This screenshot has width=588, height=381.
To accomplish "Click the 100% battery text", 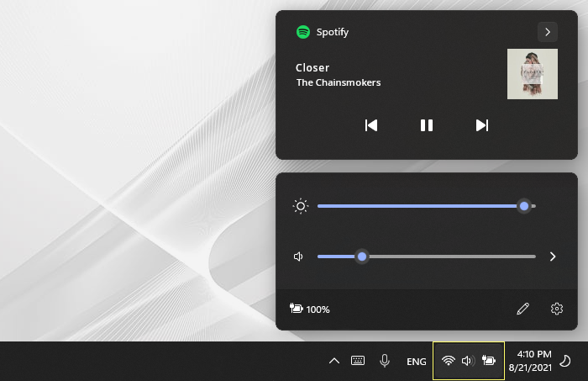I will click(x=318, y=310).
